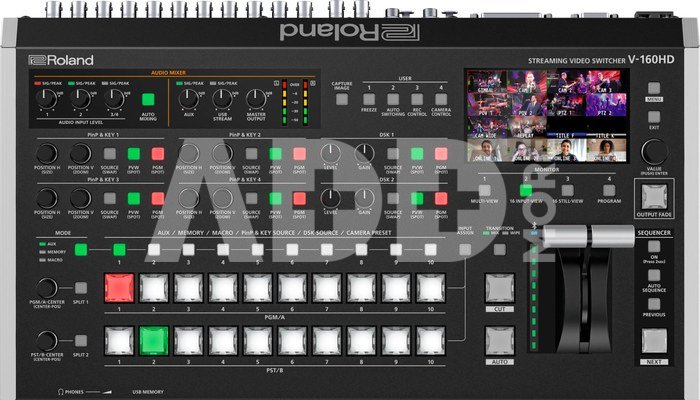Click PinP & KEY 3 SOURCE button
Image resolution: width=700 pixels, height=400 pixels.
coord(110,199)
